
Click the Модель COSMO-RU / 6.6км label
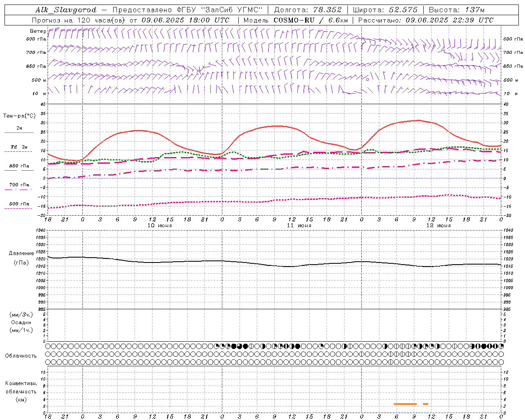tap(296, 20)
